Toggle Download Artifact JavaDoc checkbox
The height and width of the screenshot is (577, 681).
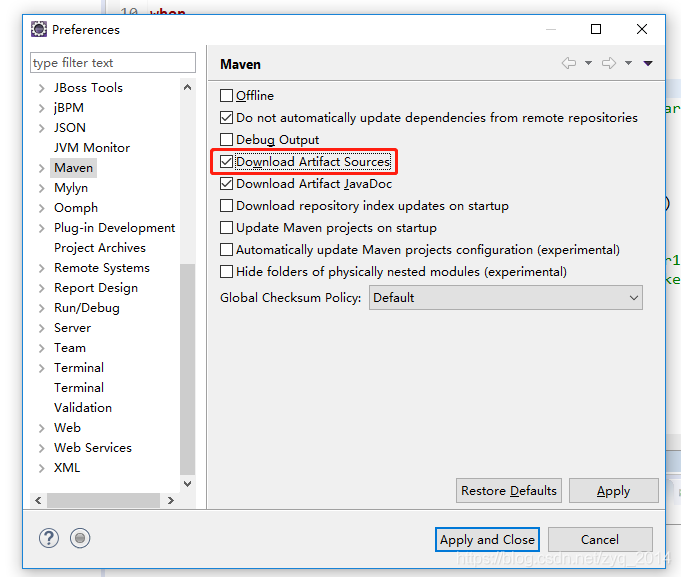(226, 184)
